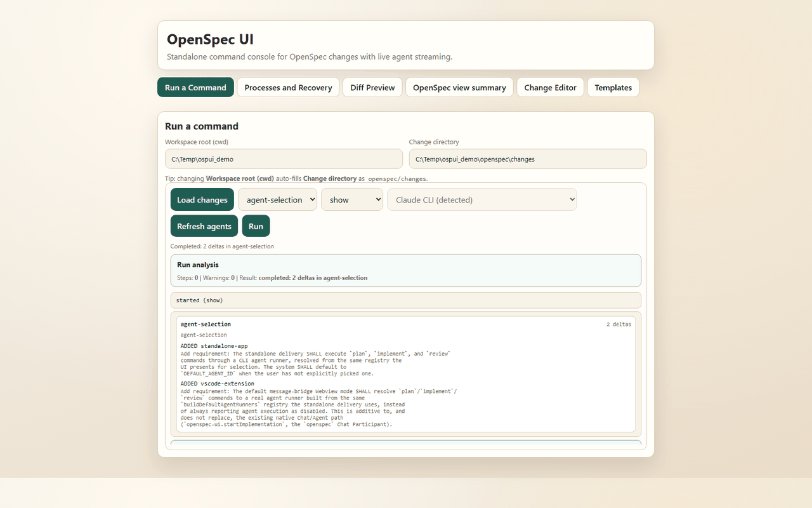Viewport: 812px width, 508px height.
Task: Click the Refresh agents button
Action: pos(204,226)
